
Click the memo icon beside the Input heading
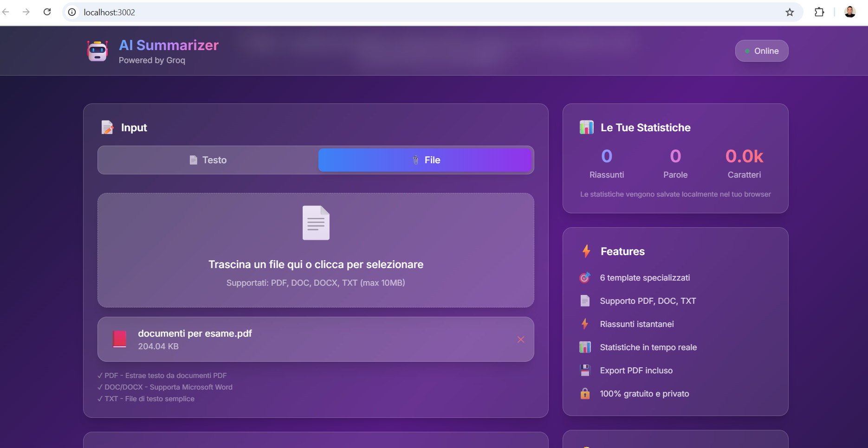pos(107,127)
